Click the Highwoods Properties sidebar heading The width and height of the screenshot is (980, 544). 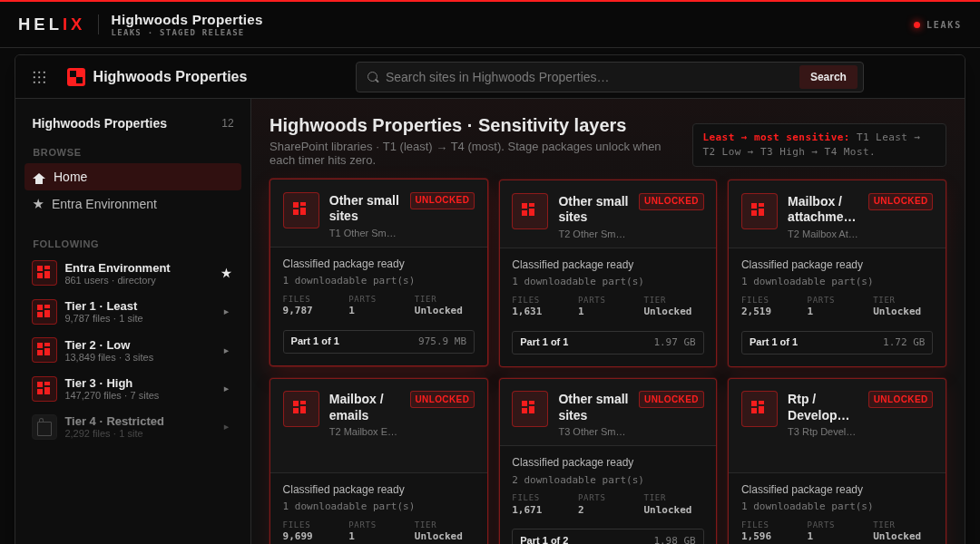[x=100, y=123]
